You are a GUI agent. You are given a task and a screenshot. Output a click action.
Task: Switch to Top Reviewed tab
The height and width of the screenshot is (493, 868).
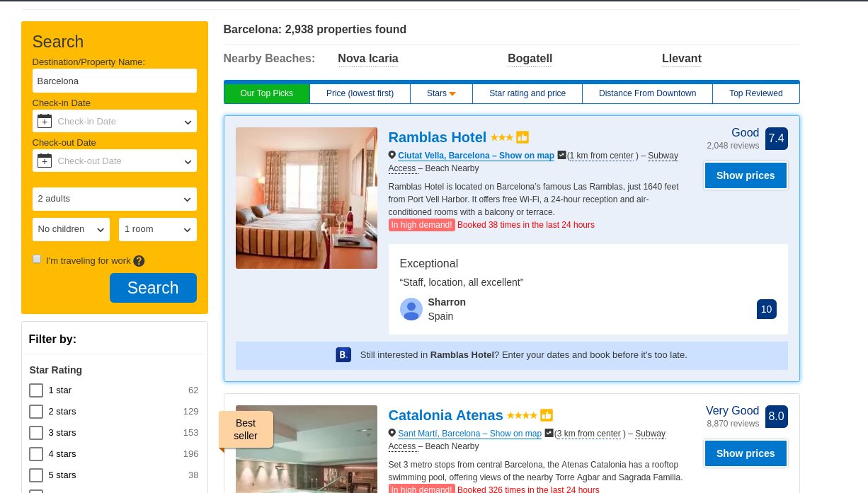(x=755, y=93)
